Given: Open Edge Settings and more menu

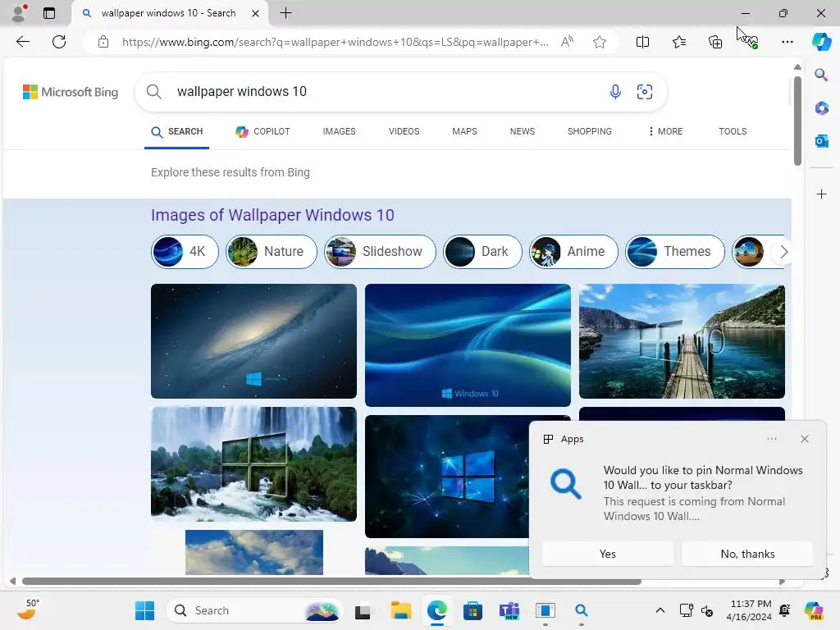Looking at the screenshot, I should (x=787, y=42).
